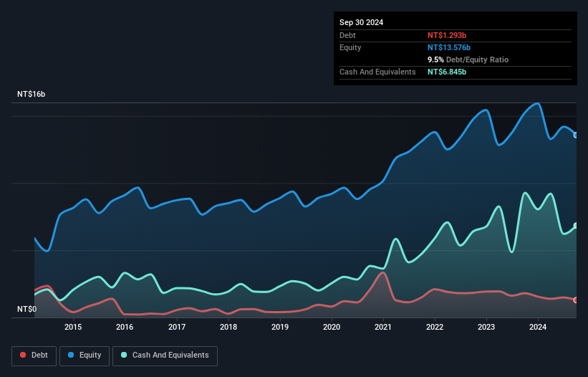Click the NT$16b axis label
This screenshot has width=588, height=377.
click(31, 94)
